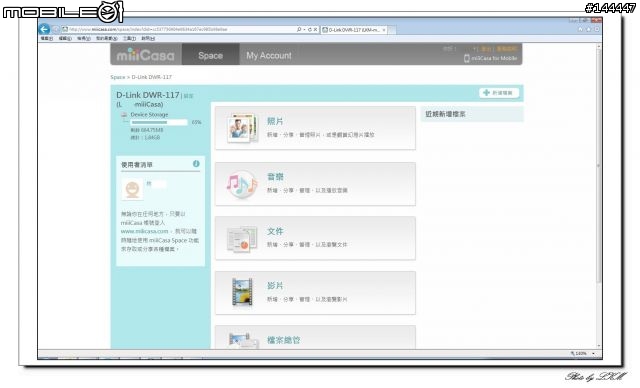640x388 pixels.
Task: Click the D-Link DWR-117 device heading
Action: coord(147,95)
